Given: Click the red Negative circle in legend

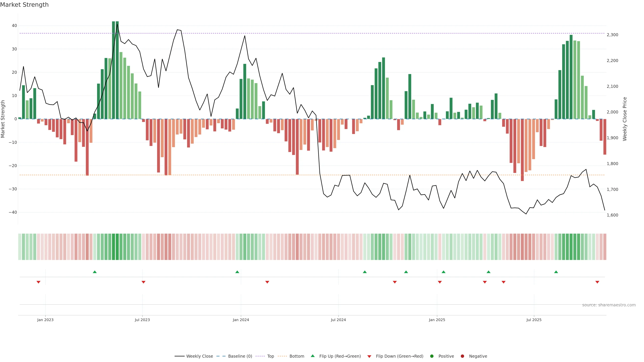Looking at the screenshot, I should point(462,356).
